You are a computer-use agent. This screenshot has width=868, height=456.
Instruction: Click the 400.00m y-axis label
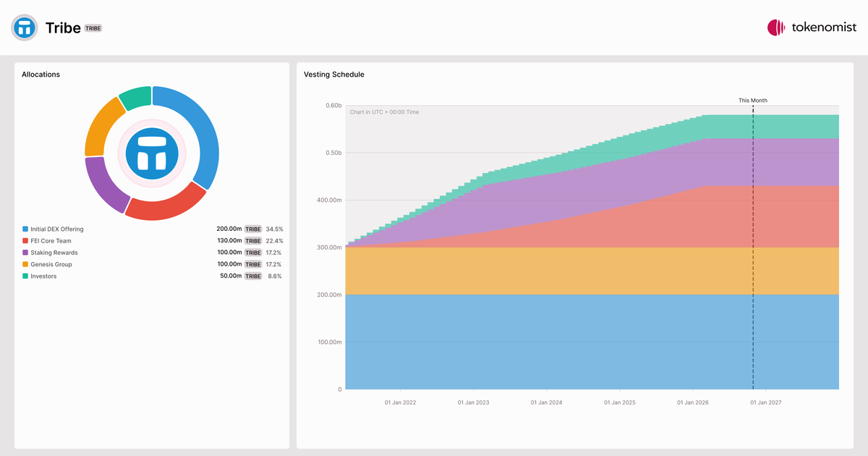(330, 200)
